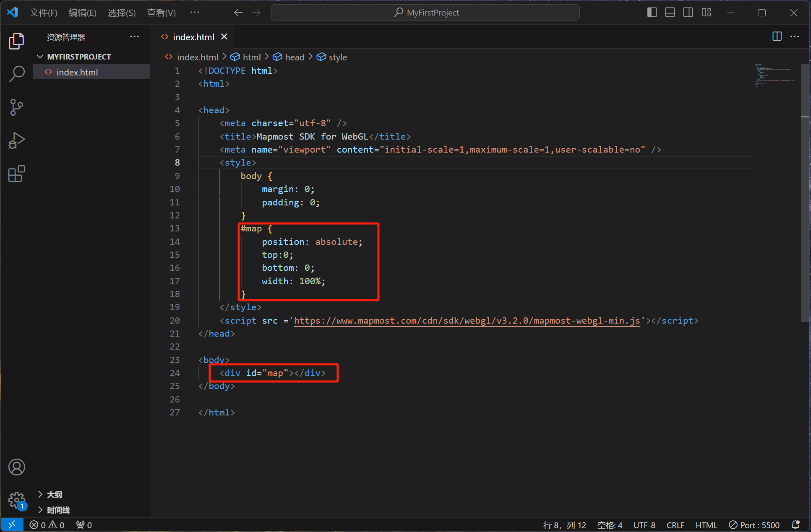Split the editor to the right
The image size is (811, 532).
777,36
